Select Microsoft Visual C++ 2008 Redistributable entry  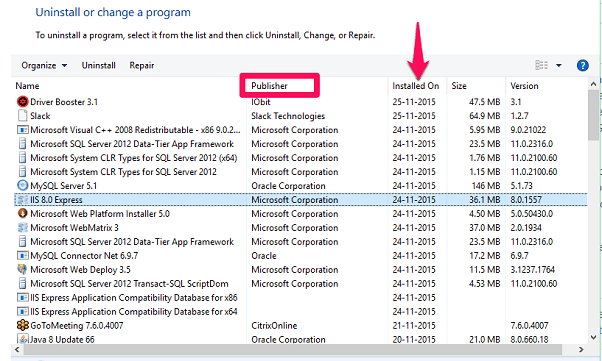pyautogui.click(x=135, y=130)
